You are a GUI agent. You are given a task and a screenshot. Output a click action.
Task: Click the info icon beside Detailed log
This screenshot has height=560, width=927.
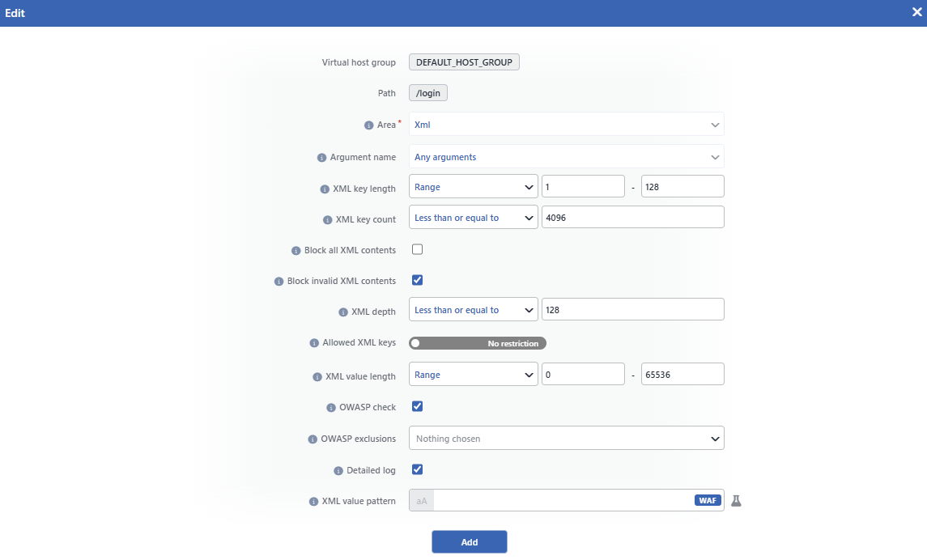[338, 471]
